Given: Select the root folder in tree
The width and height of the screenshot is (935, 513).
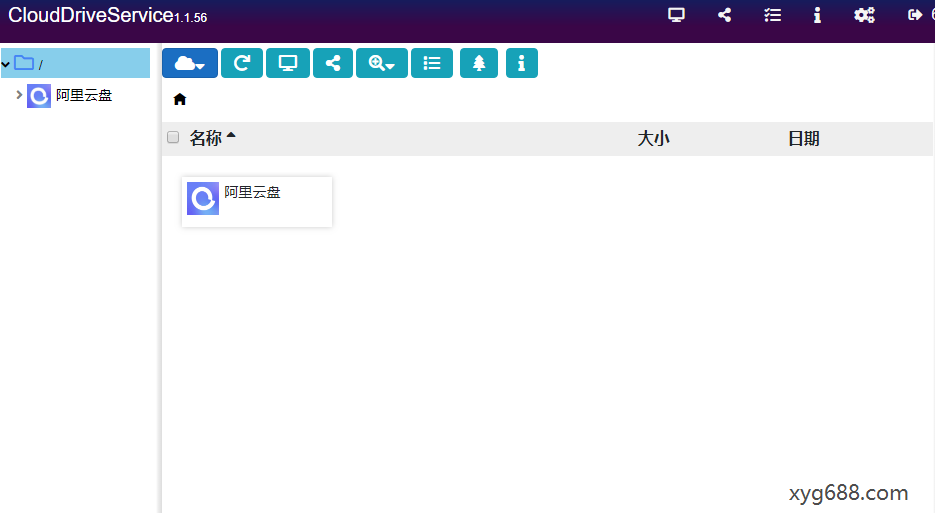Looking at the screenshot, I should pos(75,63).
